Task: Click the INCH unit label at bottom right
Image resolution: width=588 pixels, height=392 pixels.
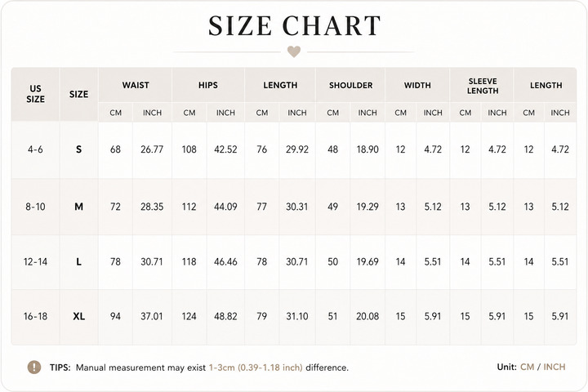Action: pos(555,367)
